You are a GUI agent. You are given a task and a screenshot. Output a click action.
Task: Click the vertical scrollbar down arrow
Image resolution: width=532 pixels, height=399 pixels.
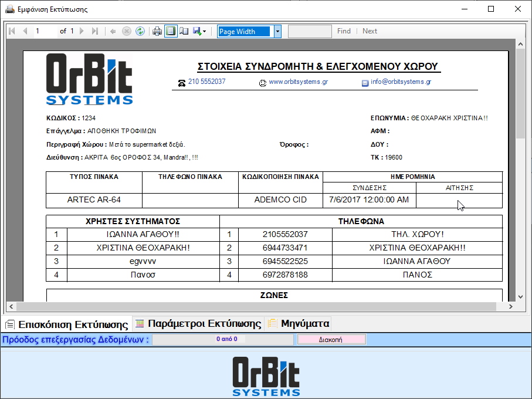(520, 297)
